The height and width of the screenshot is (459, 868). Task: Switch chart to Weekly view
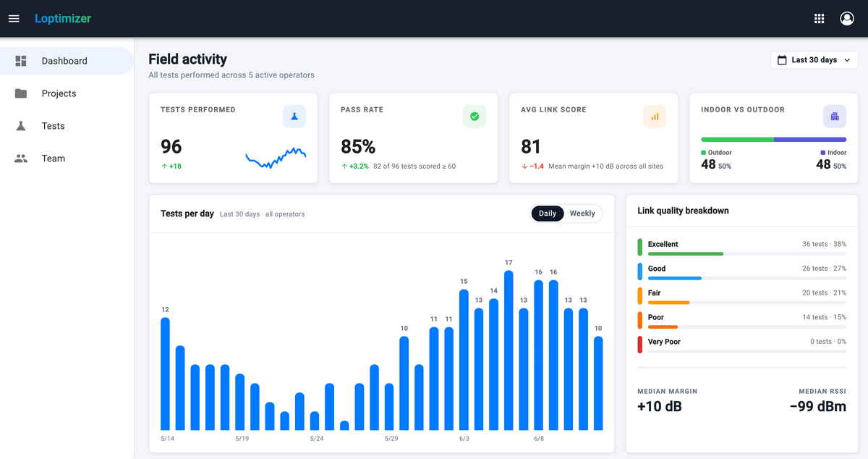582,214
